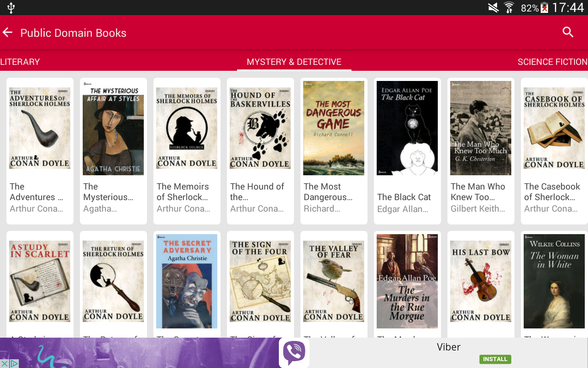Image resolution: width=588 pixels, height=368 pixels.
Task: Select the Mystery & Detective tab
Action: (x=294, y=62)
